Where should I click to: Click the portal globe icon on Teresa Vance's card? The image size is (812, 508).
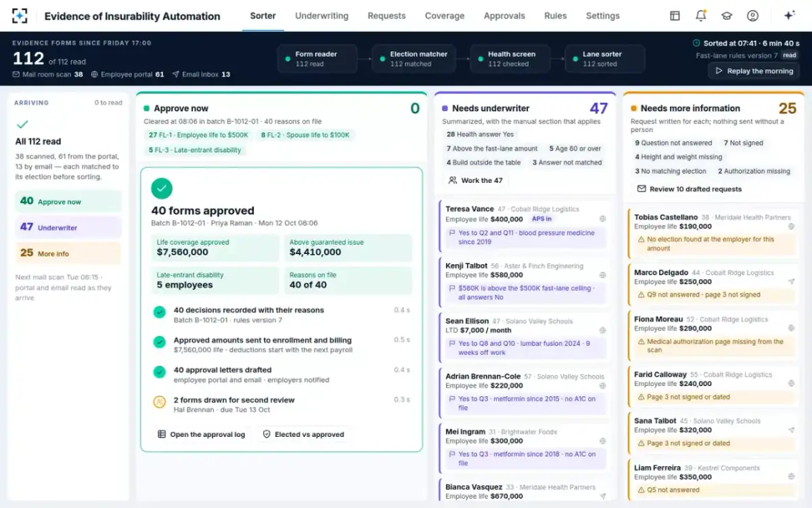click(x=602, y=219)
